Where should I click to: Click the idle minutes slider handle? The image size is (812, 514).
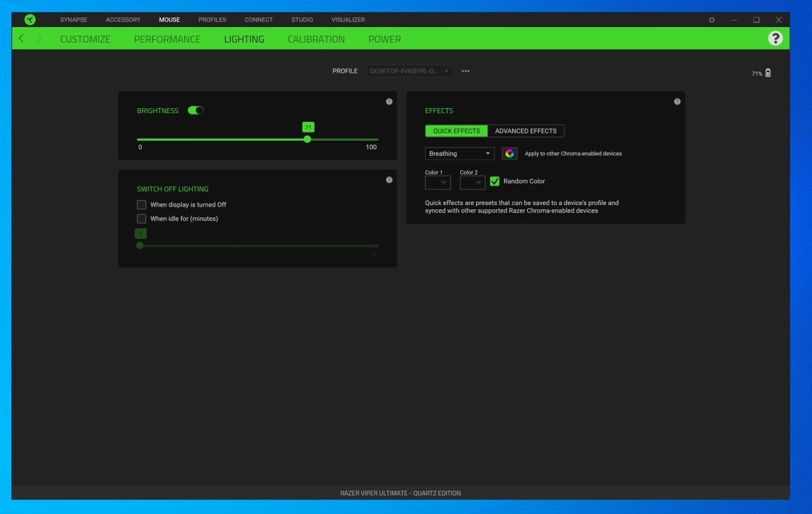tap(140, 246)
